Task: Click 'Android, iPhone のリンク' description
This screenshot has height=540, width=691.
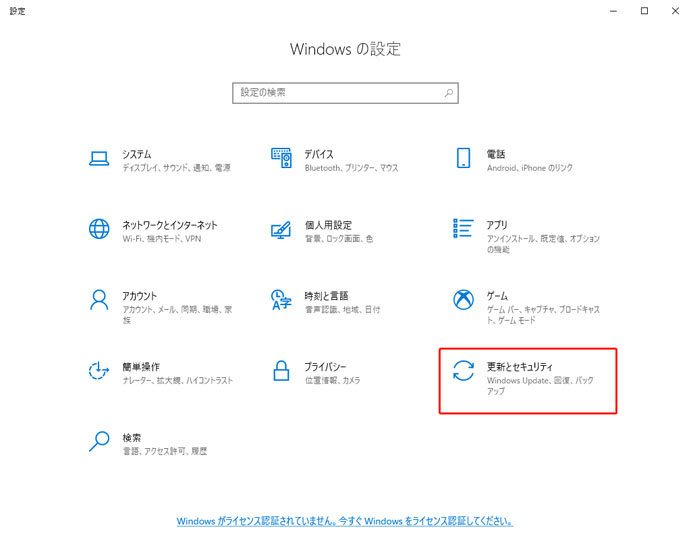Action: pos(530,168)
